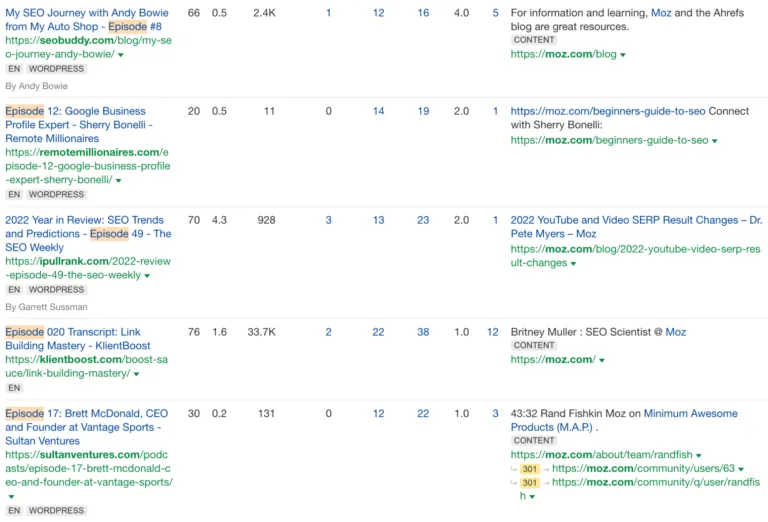Select domain rating value 76
This screenshot has height=522, width=768.
click(194, 332)
